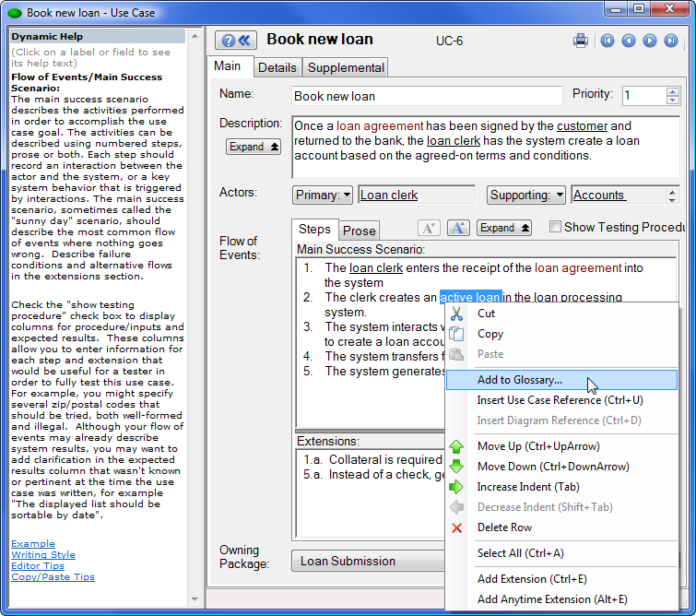Viewport: 696px width, 616px height.
Task: Choose Move Up menu entry
Action: click(561, 446)
